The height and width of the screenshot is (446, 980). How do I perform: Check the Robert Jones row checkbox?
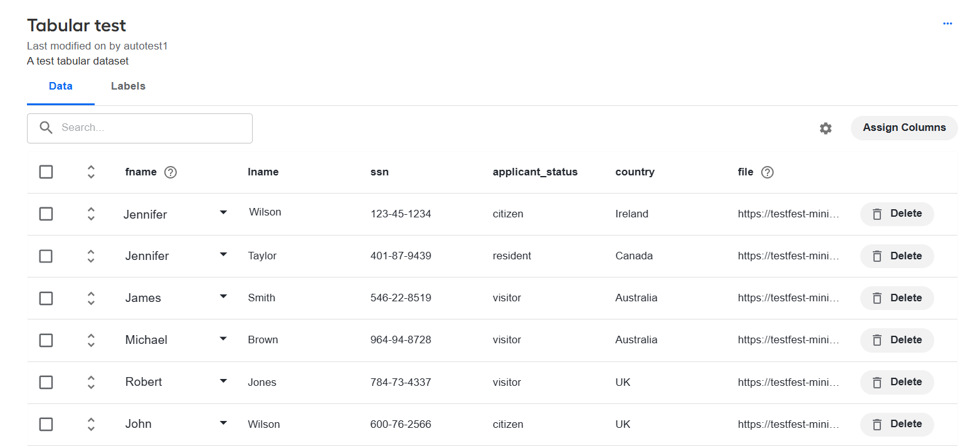click(46, 381)
